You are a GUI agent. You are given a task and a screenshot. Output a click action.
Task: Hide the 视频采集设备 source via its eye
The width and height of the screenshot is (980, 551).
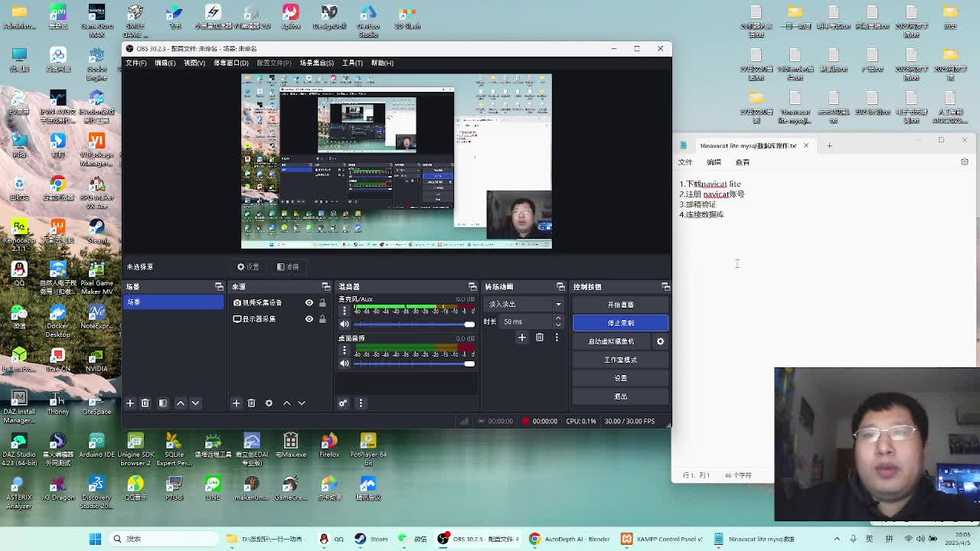(309, 303)
